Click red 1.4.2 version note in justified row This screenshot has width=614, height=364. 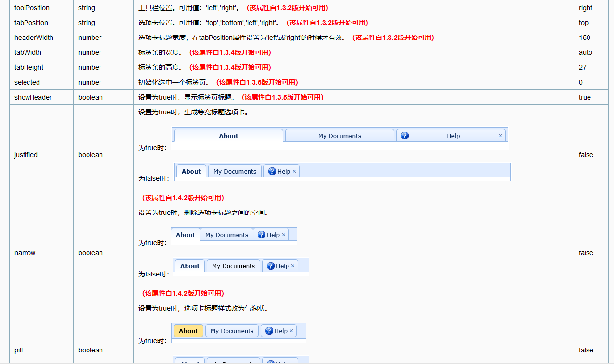[183, 198]
